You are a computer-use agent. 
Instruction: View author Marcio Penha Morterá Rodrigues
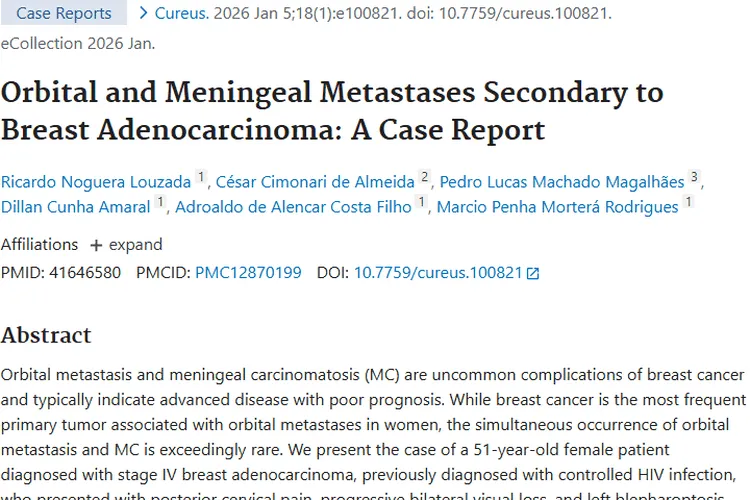click(x=558, y=207)
